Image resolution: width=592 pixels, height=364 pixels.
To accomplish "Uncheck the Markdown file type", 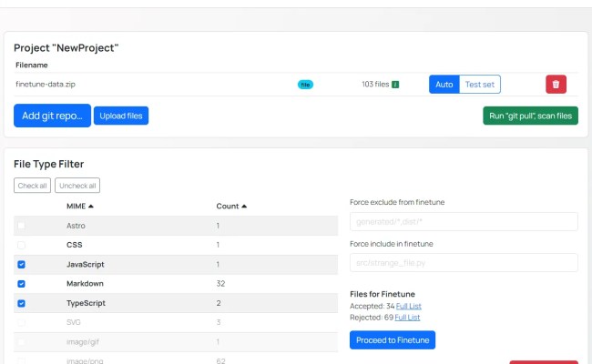I will click(x=21, y=284).
